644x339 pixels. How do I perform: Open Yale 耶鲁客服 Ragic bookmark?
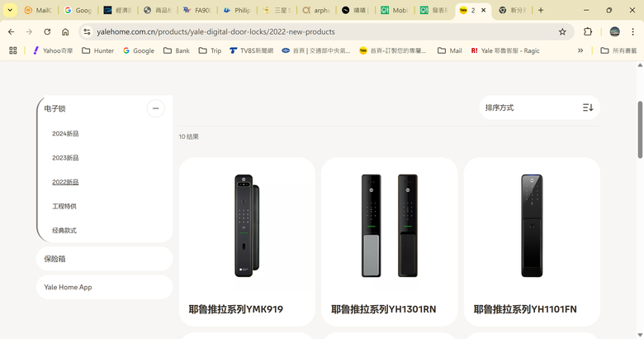[505, 50]
